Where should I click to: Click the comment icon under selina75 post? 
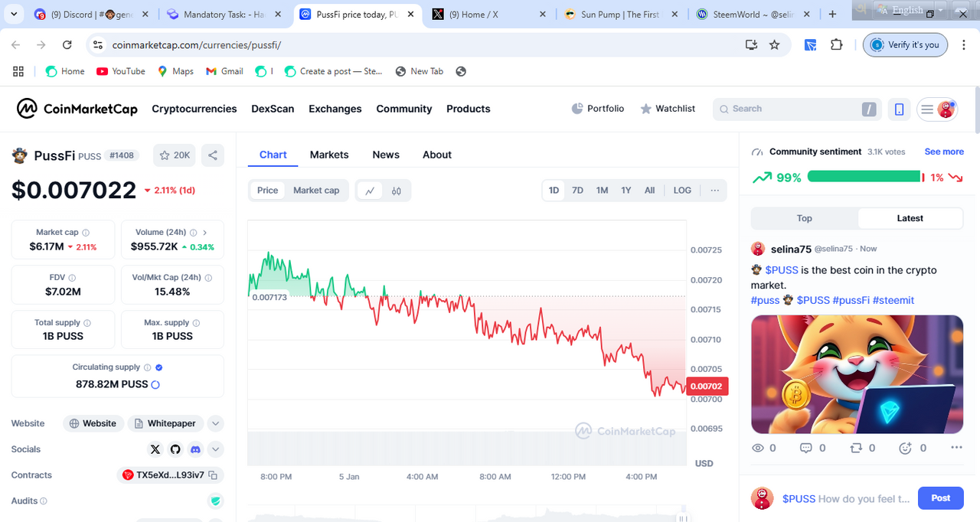click(x=805, y=448)
